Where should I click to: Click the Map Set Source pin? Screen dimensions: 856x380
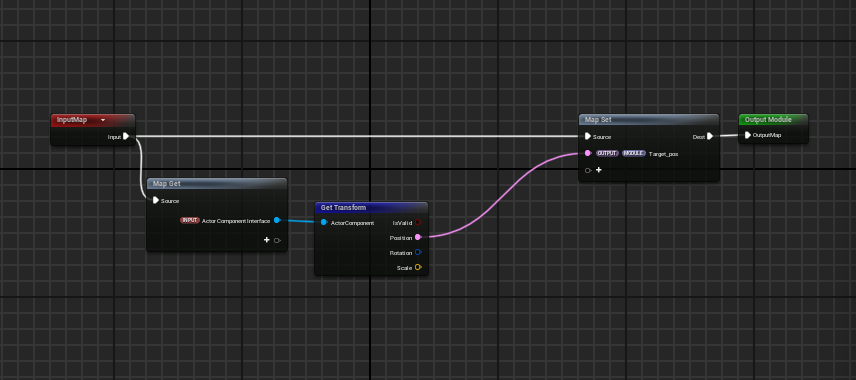(588, 136)
